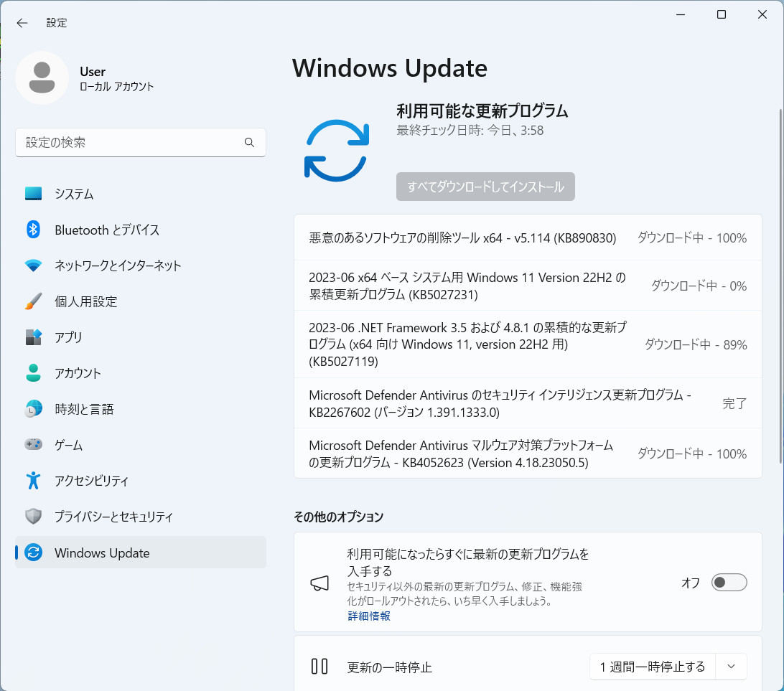Click 更新の一時停止 label
Viewport: 784px width, 691px height.
tap(390, 667)
